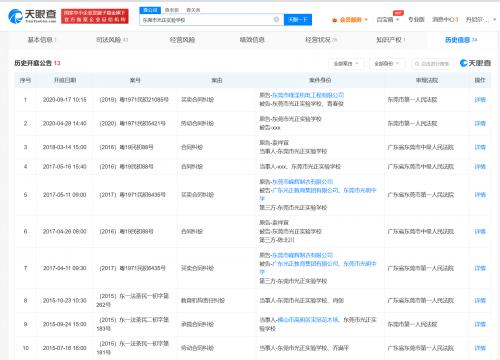The height and width of the screenshot is (360, 500).
Task: Open the case-reason filter dropdown above the table
Action: click(x=346, y=63)
